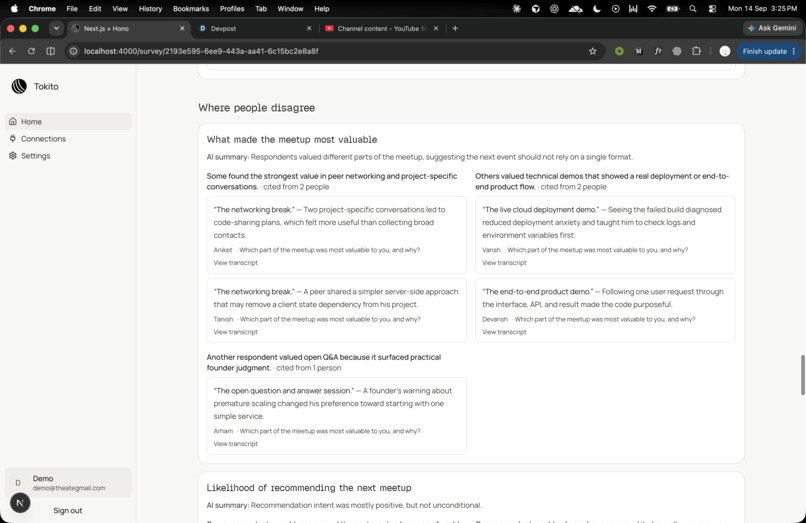This screenshot has width=806, height=523.
Task: Open the File menu
Action: coord(72,8)
